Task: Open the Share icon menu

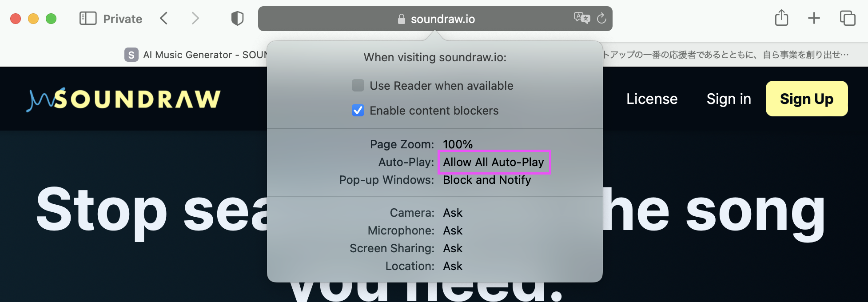Action: click(781, 18)
